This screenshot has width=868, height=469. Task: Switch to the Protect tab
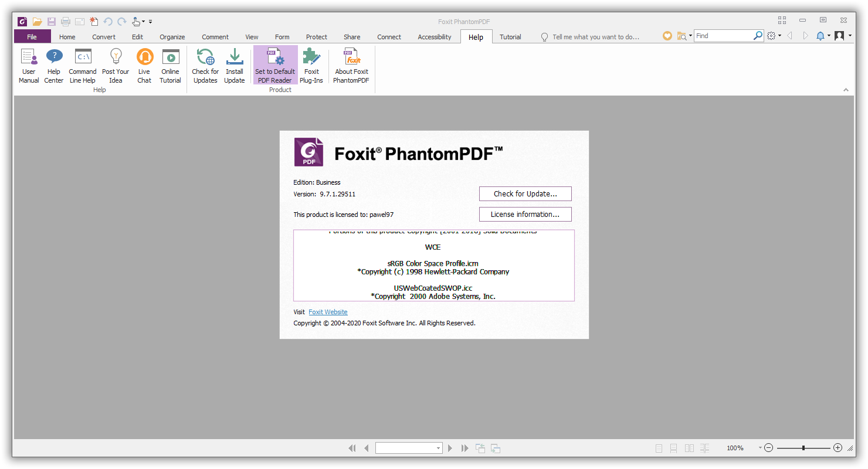[x=317, y=36]
